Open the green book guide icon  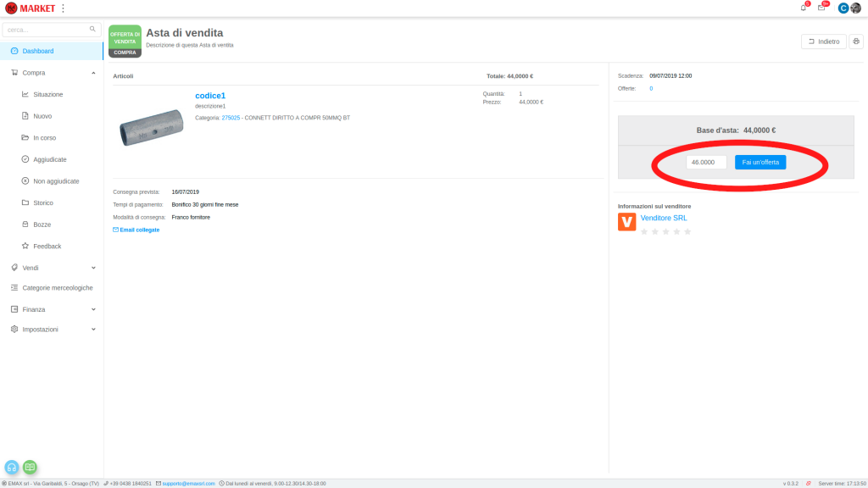pos(30,467)
